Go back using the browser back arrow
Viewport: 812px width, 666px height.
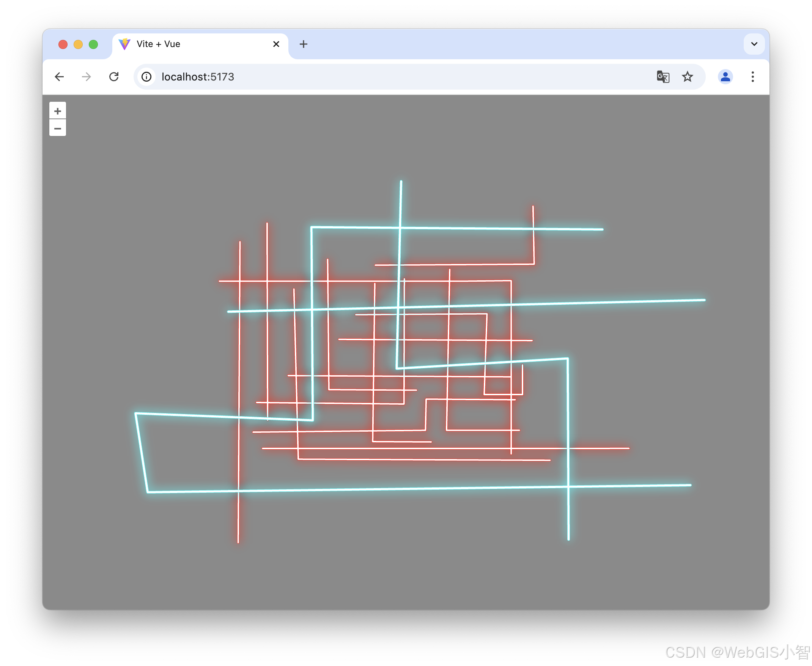point(60,77)
